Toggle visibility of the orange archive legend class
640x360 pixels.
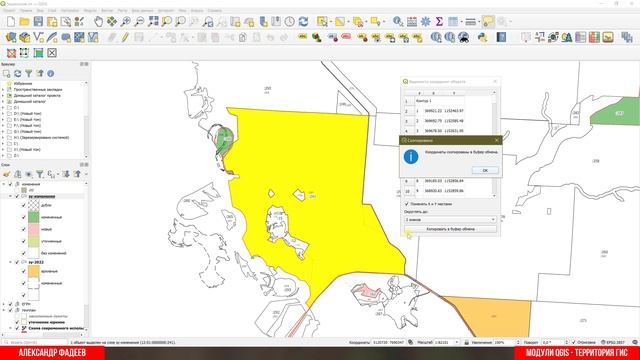pos(24,271)
